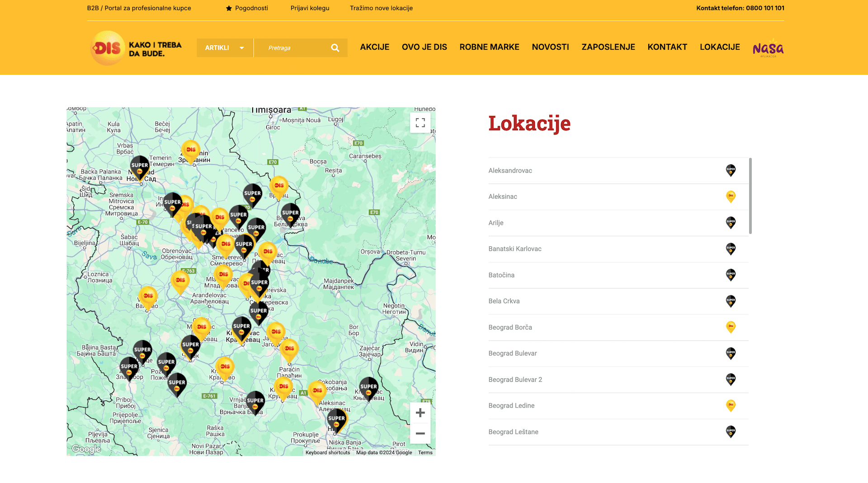Viewport: 868px width, 483px height.
Task: Click SUPER pin icon in Arilje row
Action: 731,223
